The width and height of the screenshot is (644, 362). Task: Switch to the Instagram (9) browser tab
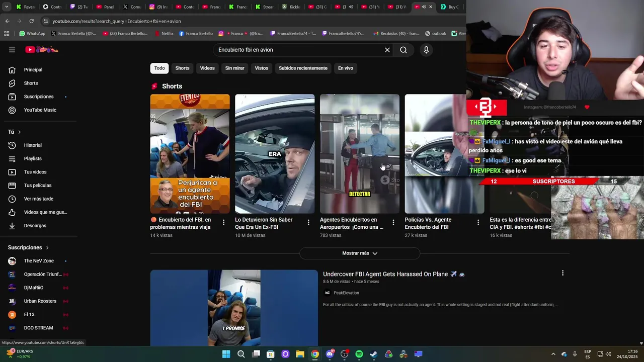tap(158, 7)
